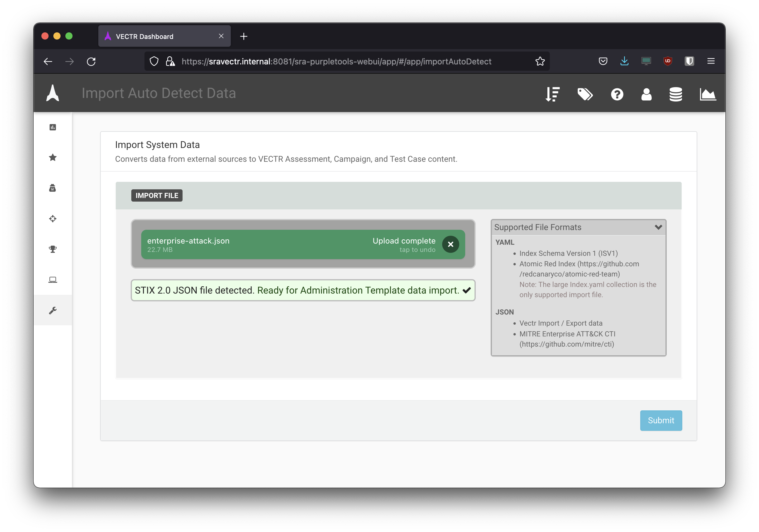
Task: Click the lock site security icon
Action: (x=170, y=61)
